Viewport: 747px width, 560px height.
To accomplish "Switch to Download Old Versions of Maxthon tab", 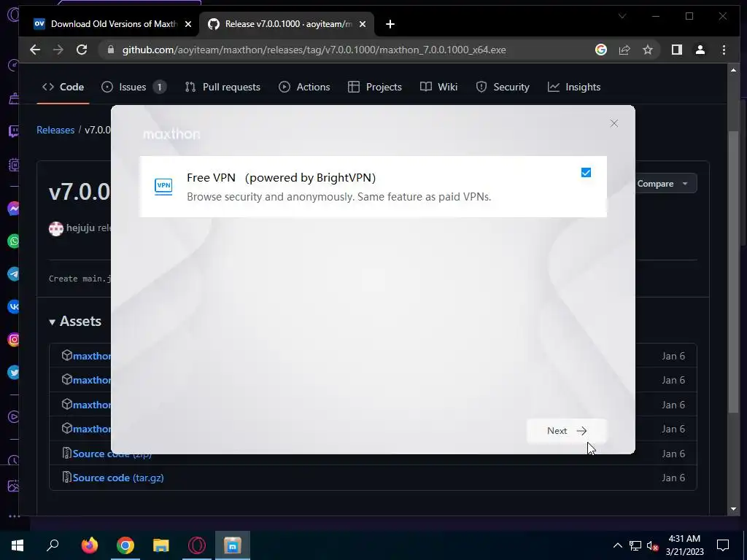I will [x=113, y=24].
